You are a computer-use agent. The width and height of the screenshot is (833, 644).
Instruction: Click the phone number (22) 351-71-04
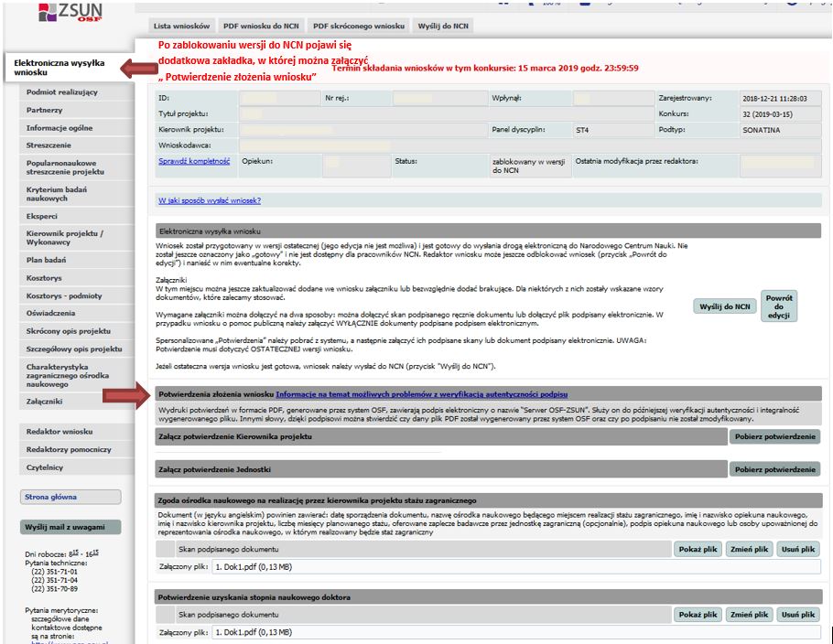coord(54,580)
